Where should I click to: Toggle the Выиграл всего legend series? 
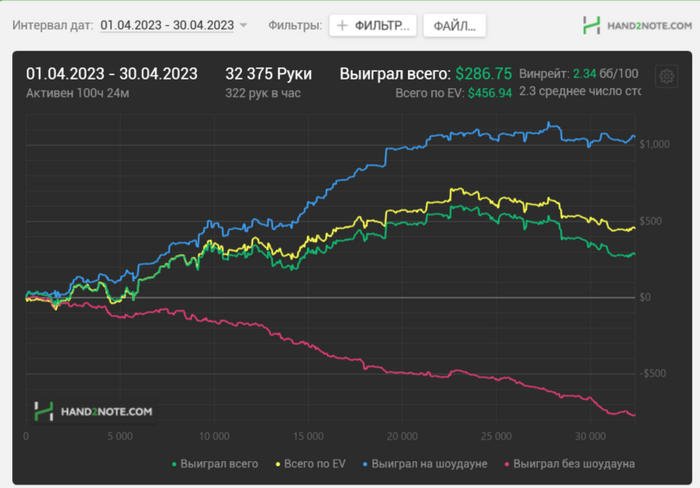(215, 464)
